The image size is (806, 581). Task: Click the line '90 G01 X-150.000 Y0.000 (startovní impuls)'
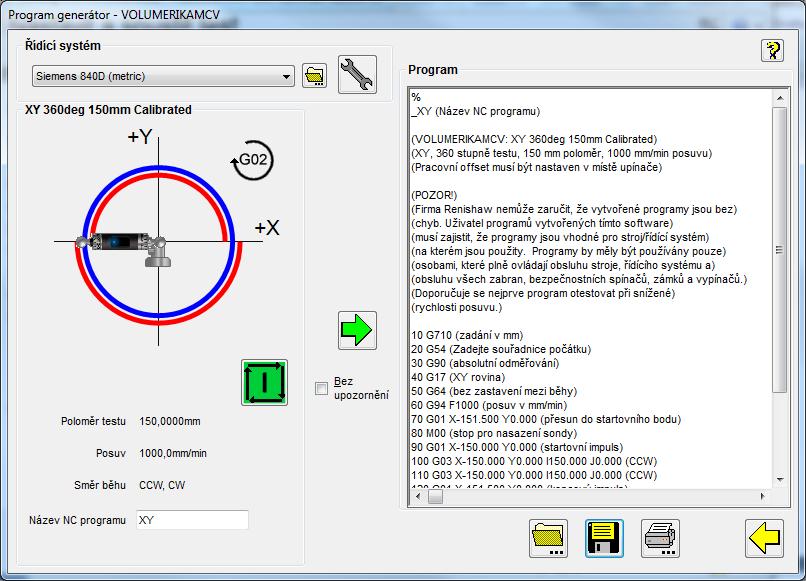tap(517, 447)
